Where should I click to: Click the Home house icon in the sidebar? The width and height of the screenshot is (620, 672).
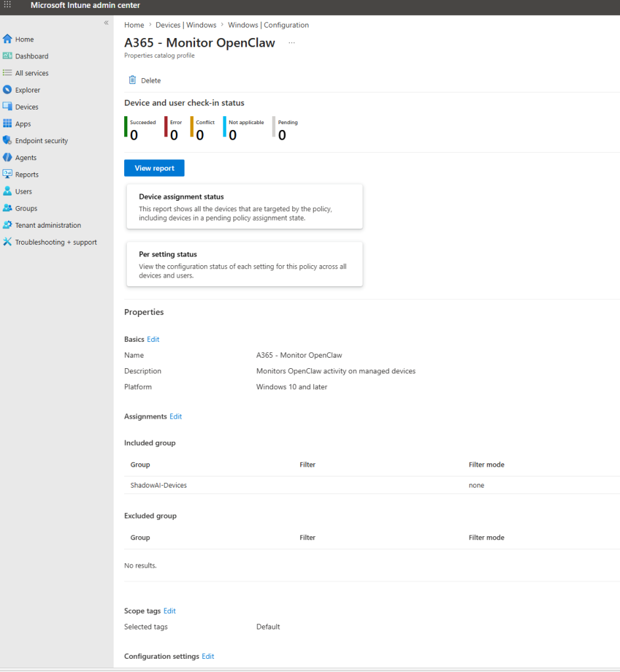click(7, 39)
